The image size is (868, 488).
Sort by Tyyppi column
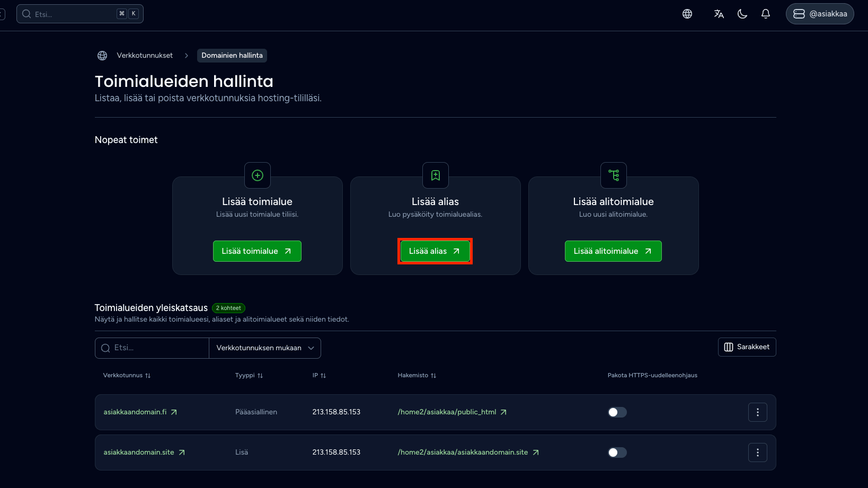coord(249,375)
